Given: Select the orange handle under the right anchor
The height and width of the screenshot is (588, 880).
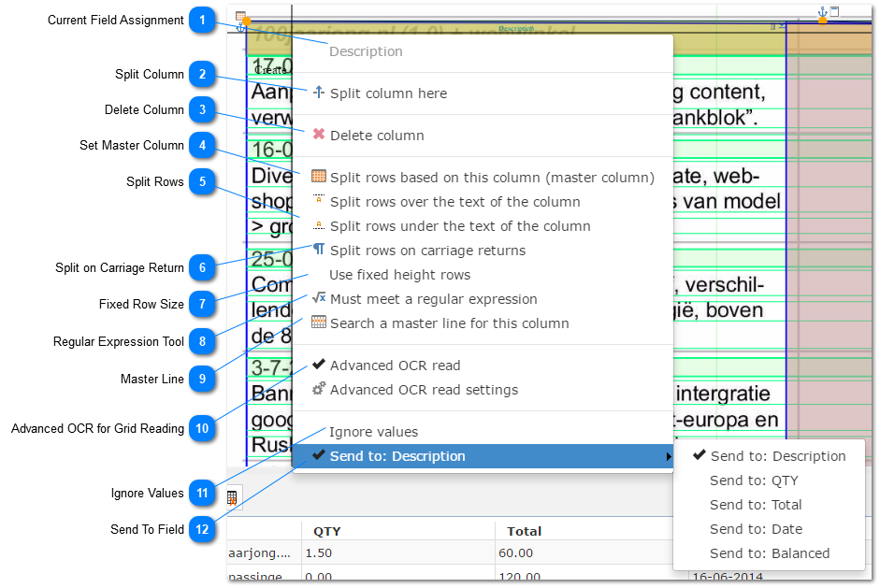Looking at the screenshot, I should (x=822, y=22).
